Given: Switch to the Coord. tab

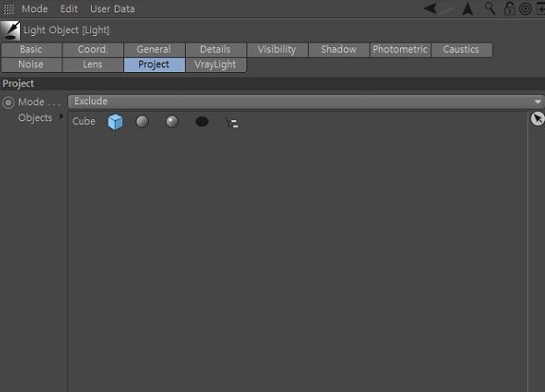Looking at the screenshot, I should pyautogui.click(x=93, y=49).
